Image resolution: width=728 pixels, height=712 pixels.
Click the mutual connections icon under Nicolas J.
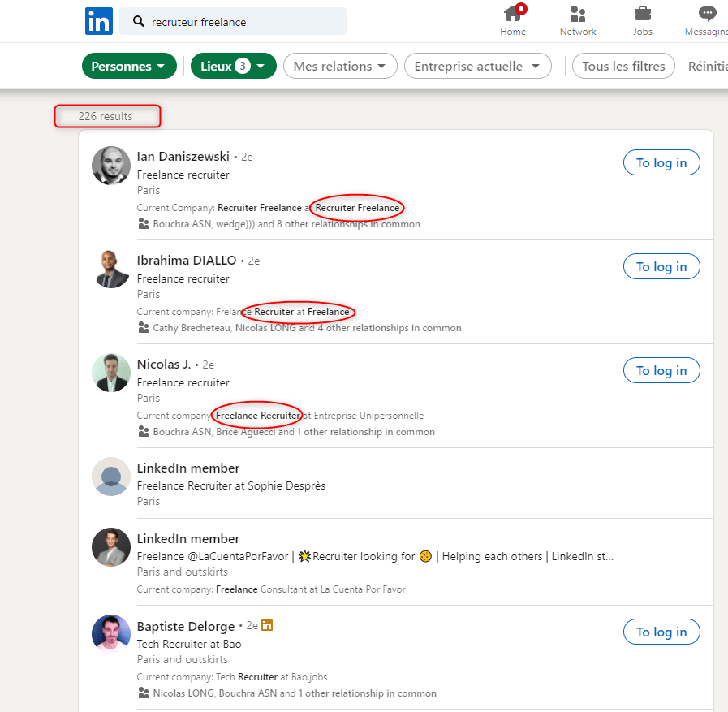(144, 432)
